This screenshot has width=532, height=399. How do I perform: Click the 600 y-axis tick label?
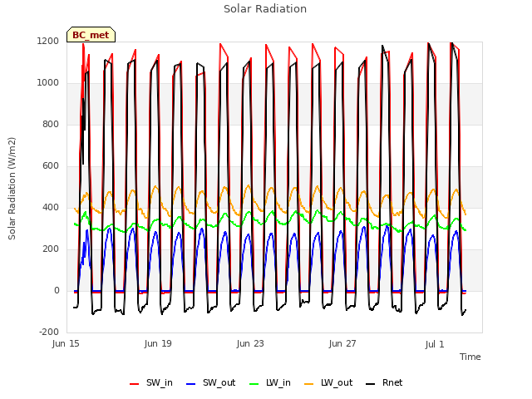(x=51, y=166)
